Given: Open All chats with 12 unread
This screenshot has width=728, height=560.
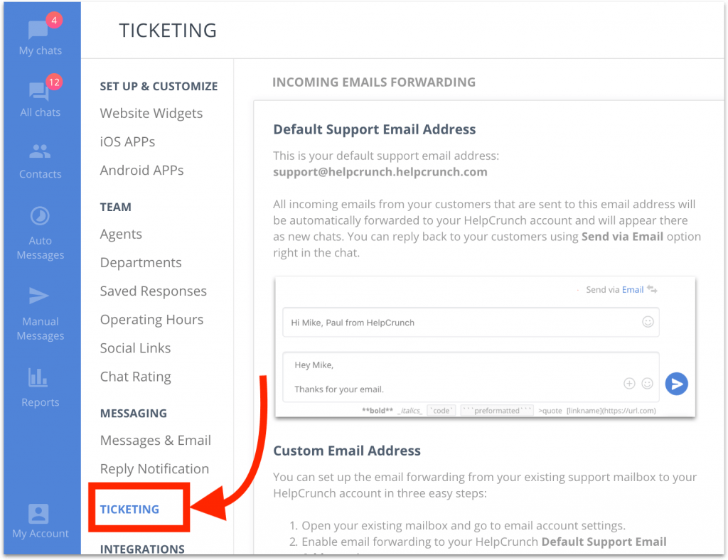Looking at the screenshot, I should [x=41, y=97].
